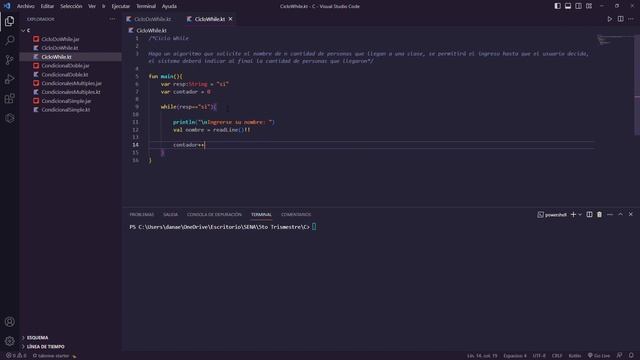Toggle secondary side bar visibility
The image size is (640, 360).
tap(578, 6)
